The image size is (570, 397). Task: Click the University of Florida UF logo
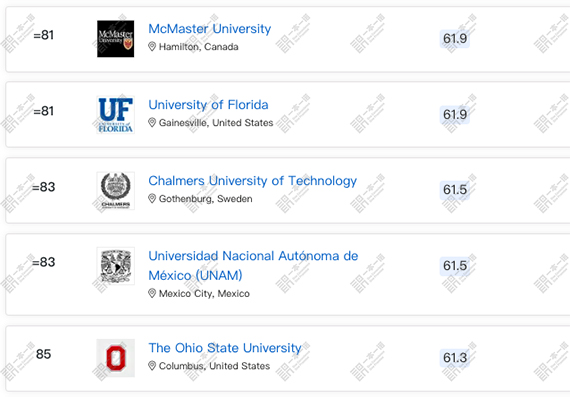pos(116,115)
